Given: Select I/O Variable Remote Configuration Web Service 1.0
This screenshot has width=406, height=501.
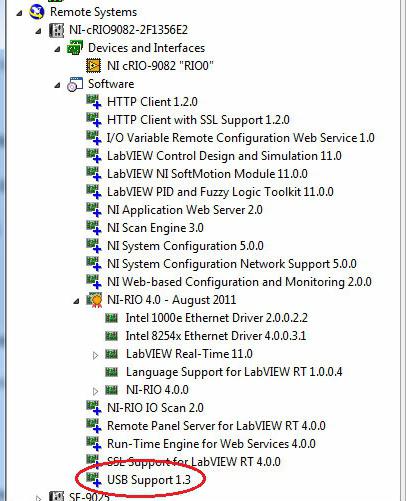Looking at the screenshot, I should pos(241,138).
